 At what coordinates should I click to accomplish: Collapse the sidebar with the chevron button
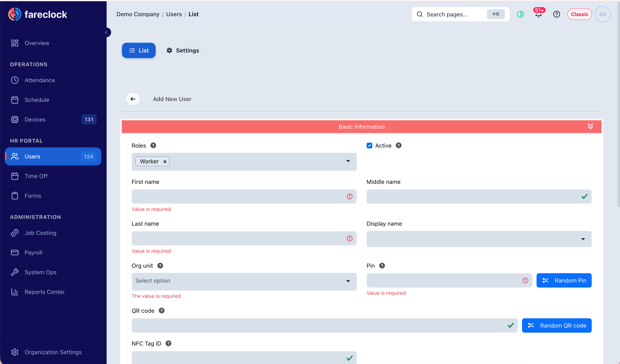pyautogui.click(x=106, y=32)
